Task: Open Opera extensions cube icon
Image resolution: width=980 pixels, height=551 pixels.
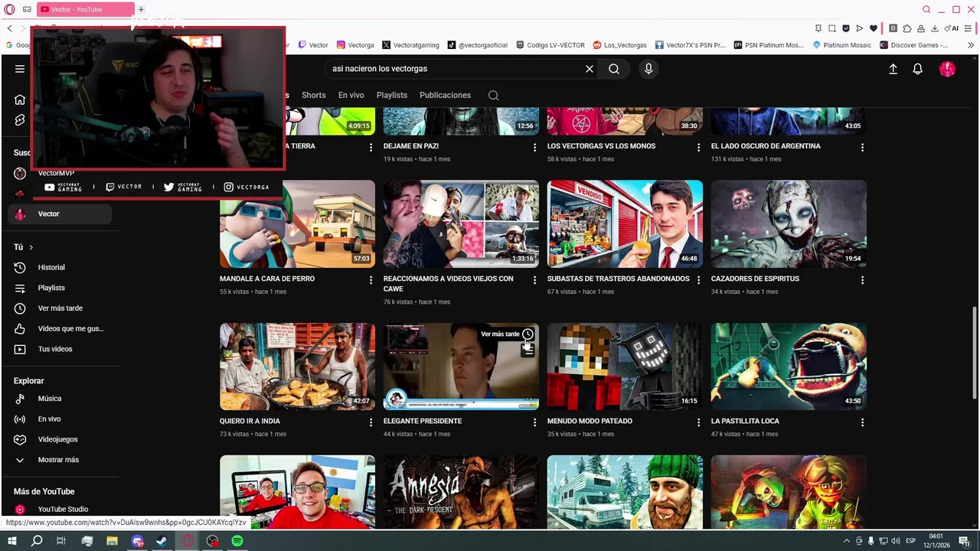Action: pos(907,28)
